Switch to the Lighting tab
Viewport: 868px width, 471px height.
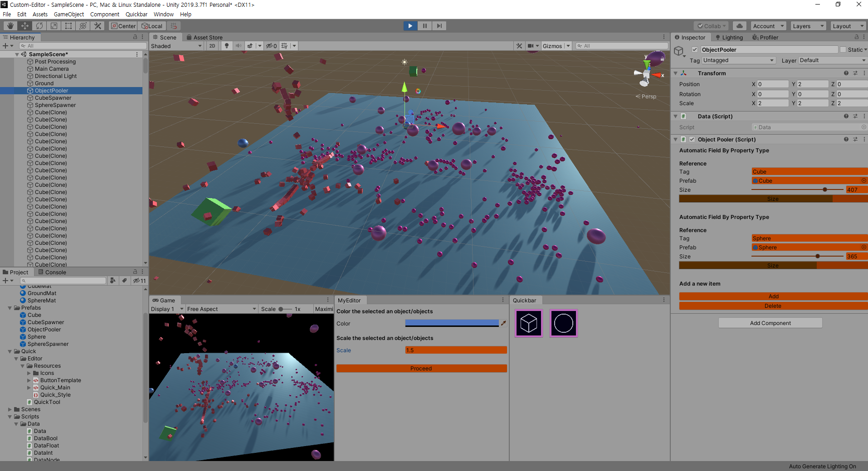click(x=729, y=37)
